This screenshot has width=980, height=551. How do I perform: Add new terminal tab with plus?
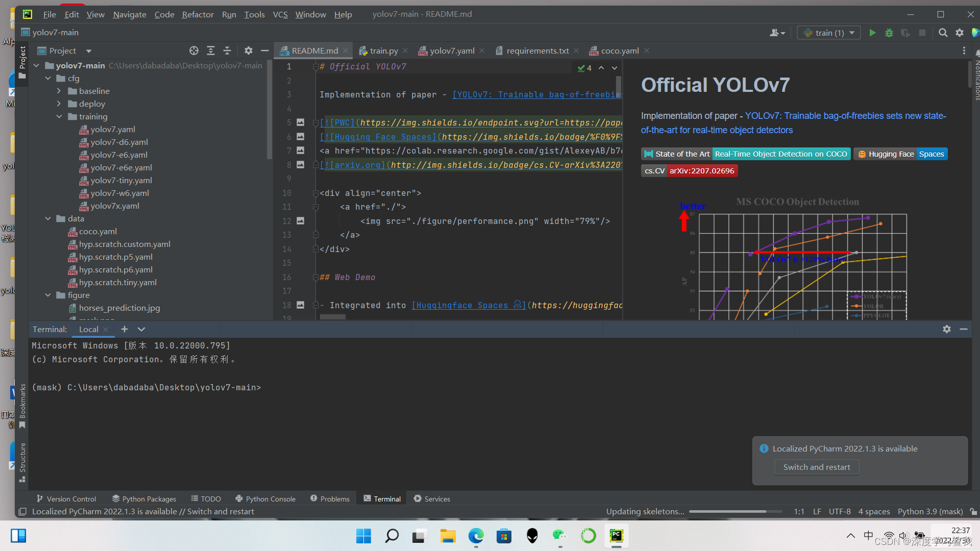(125, 329)
